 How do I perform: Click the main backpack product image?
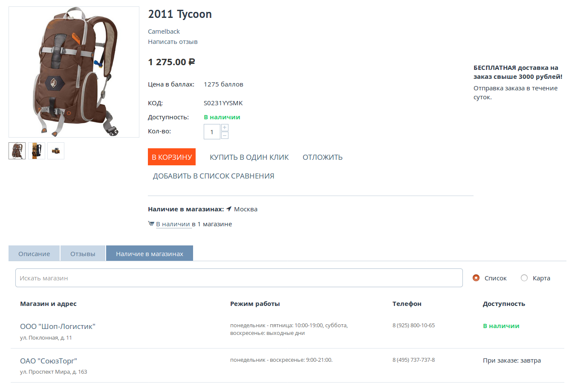[x=74, y=72]
